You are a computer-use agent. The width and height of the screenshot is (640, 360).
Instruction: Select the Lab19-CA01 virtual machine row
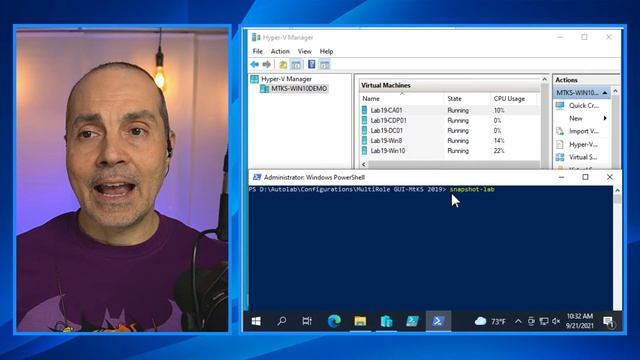449,110
